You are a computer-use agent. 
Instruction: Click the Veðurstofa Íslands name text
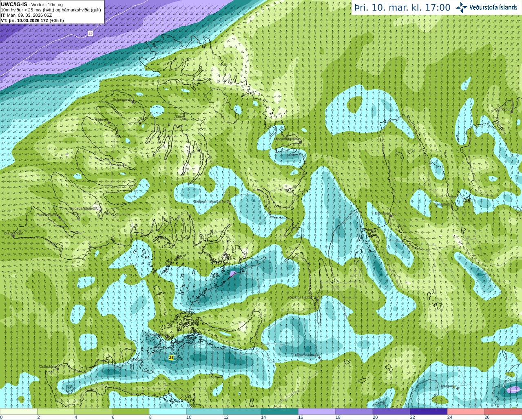(x=493, y=7)
